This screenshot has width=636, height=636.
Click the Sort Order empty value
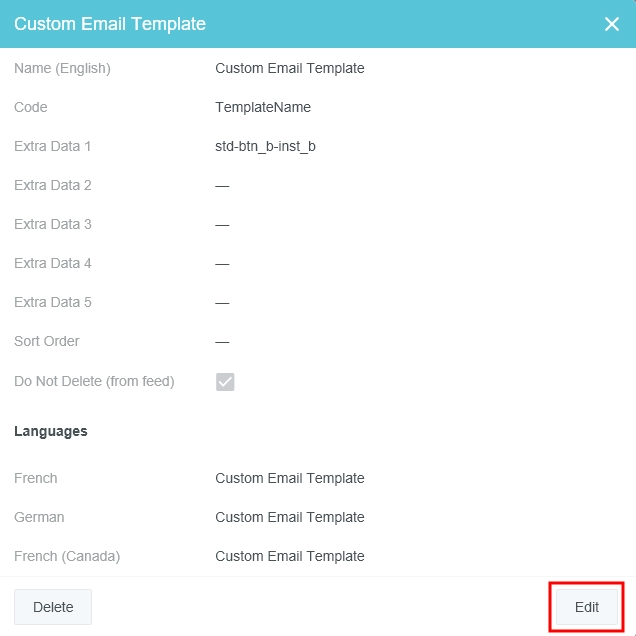[x=222, y=342]
